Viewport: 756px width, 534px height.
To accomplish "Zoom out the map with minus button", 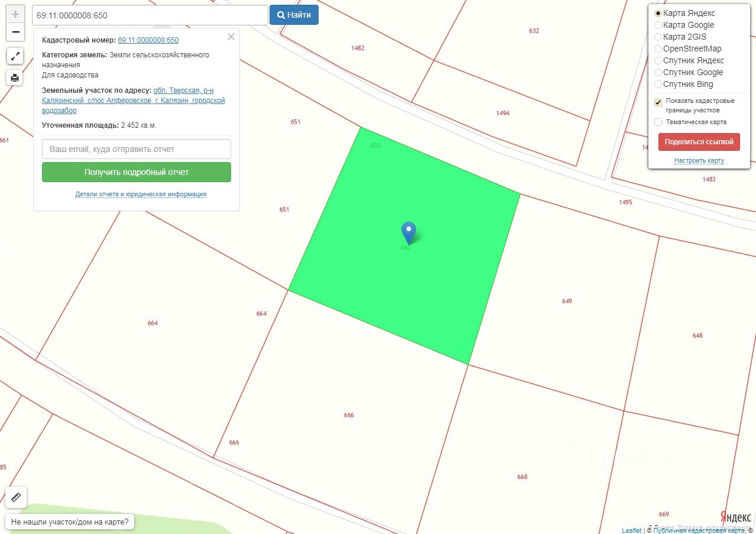I will pyautogui.click(x=15, y=32).
